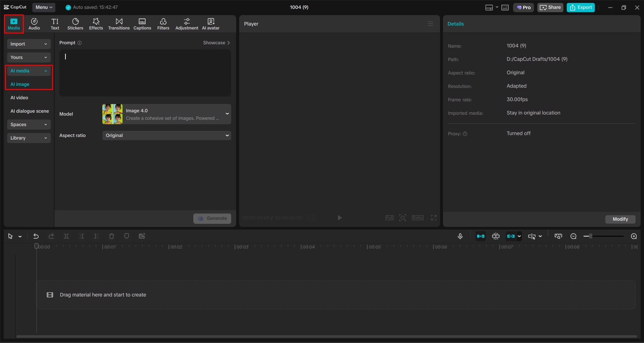Click the Undo icon in timeline toolbar

(36, 236)
